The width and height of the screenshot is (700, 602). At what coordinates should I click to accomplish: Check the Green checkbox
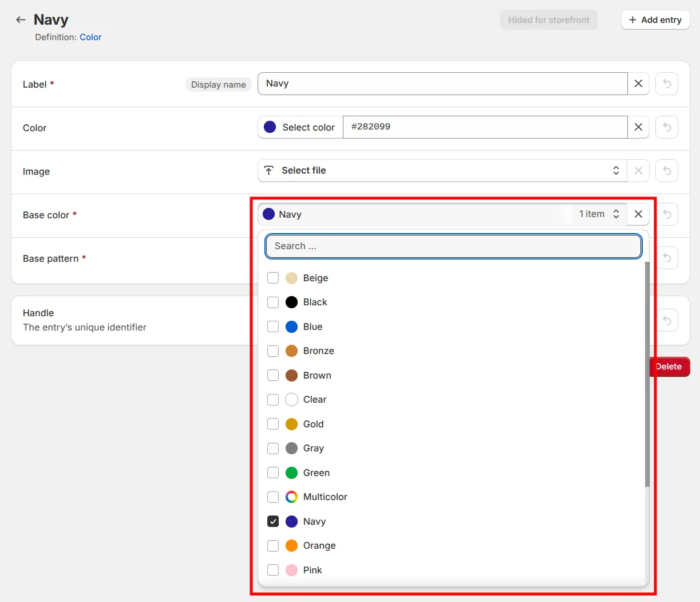273,473
